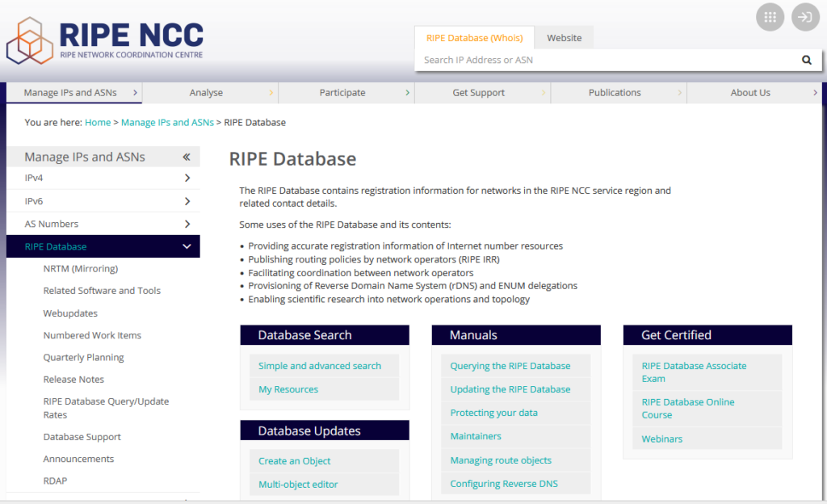The height and width of the screenshot is (504, 827).
Task: Collapse the RIPE Database sidebar section
Action: point(187,246)
